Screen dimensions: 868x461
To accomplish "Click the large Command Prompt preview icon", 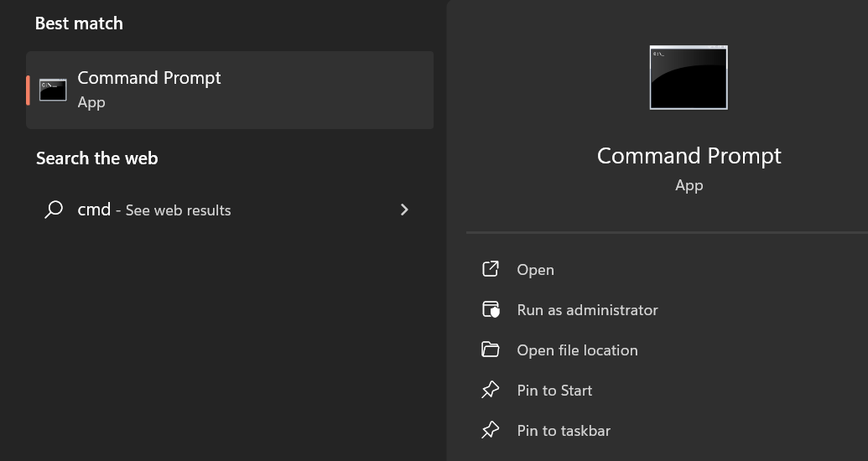I will click(x=689, y=77).
